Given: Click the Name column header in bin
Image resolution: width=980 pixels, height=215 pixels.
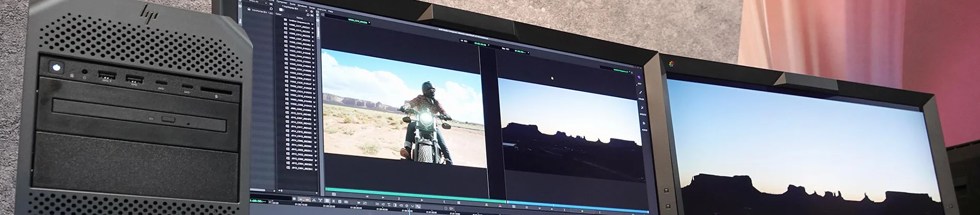Looking at the screenshot, I should [299, 18].
